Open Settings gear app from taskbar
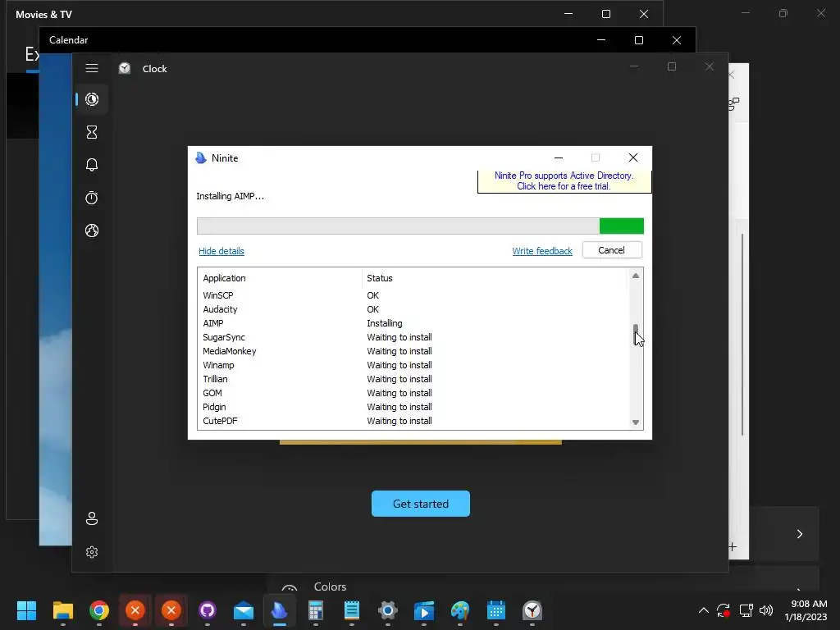 click(x=388, y=610)
